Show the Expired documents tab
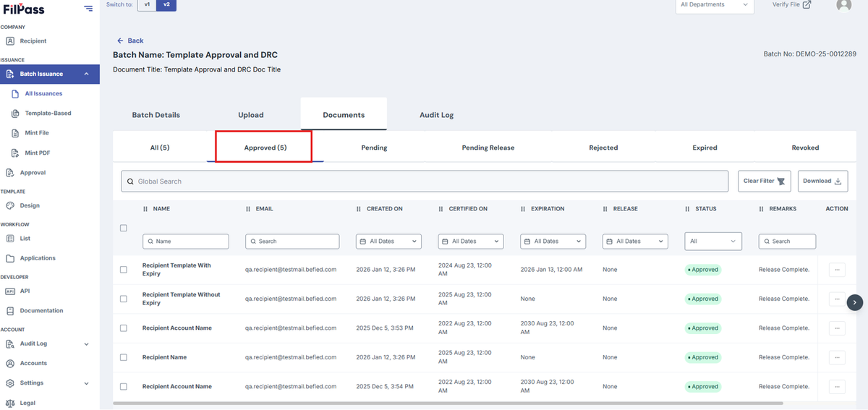The image size is (868, 410). [705, 148]
